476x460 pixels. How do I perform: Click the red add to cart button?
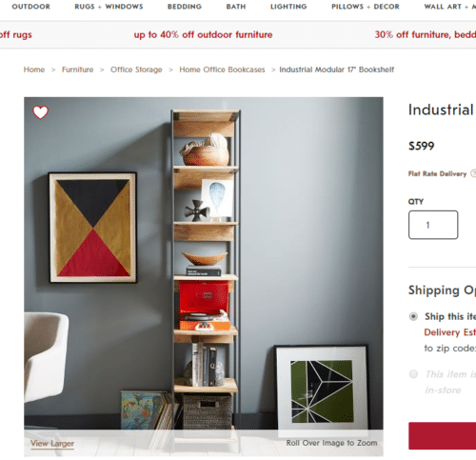pyautogui.click(x=443, y=436)
